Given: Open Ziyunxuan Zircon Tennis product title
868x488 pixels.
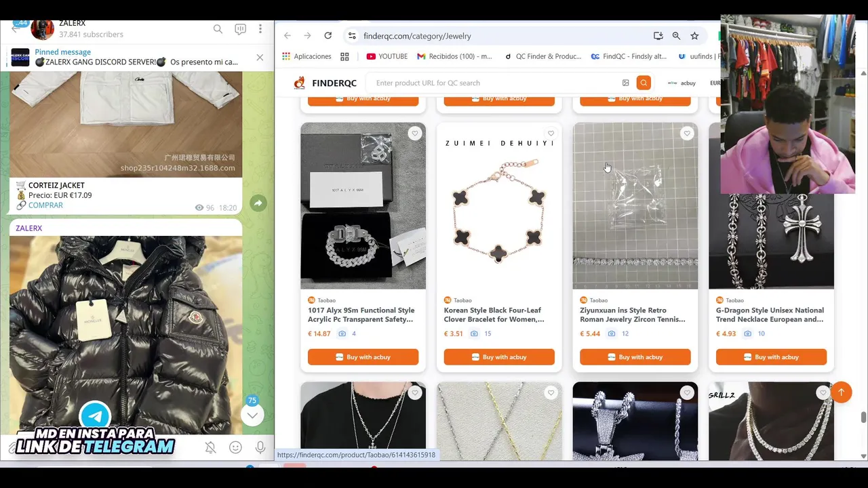Looking at the screenshot, I should 633,314.
